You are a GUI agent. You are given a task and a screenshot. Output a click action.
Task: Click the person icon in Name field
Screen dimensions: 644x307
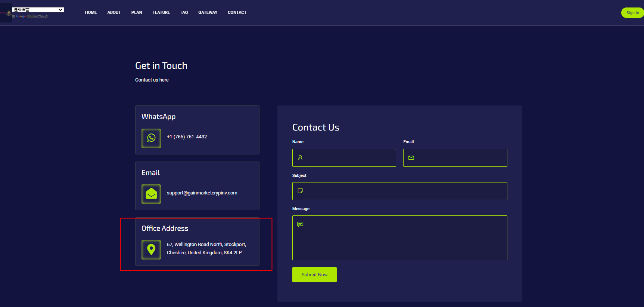coord(300,158)
